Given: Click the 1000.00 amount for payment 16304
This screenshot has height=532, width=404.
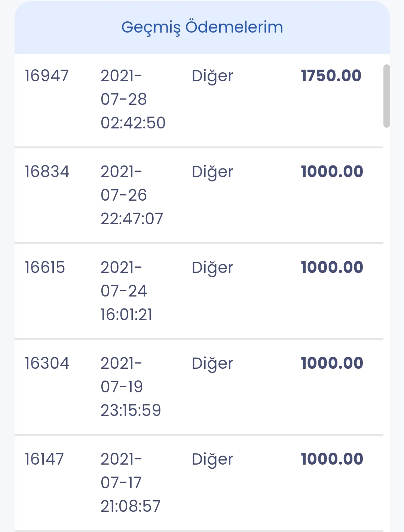Looking at the screenshot, I should tap(332, 363).
